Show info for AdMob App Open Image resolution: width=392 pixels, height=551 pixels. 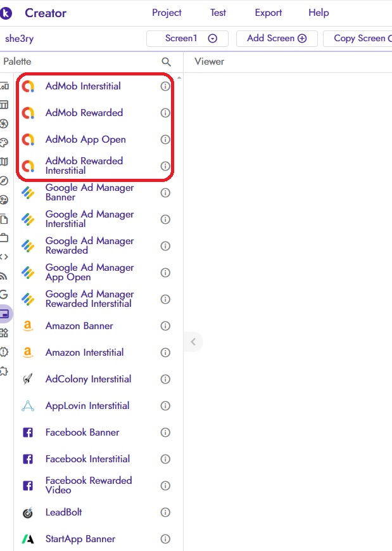165,139
